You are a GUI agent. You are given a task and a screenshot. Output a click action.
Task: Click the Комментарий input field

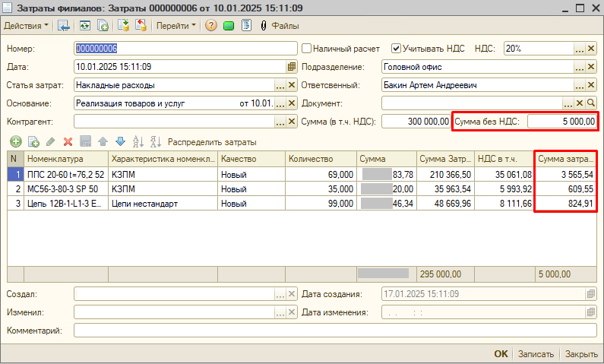pos(335,330)
